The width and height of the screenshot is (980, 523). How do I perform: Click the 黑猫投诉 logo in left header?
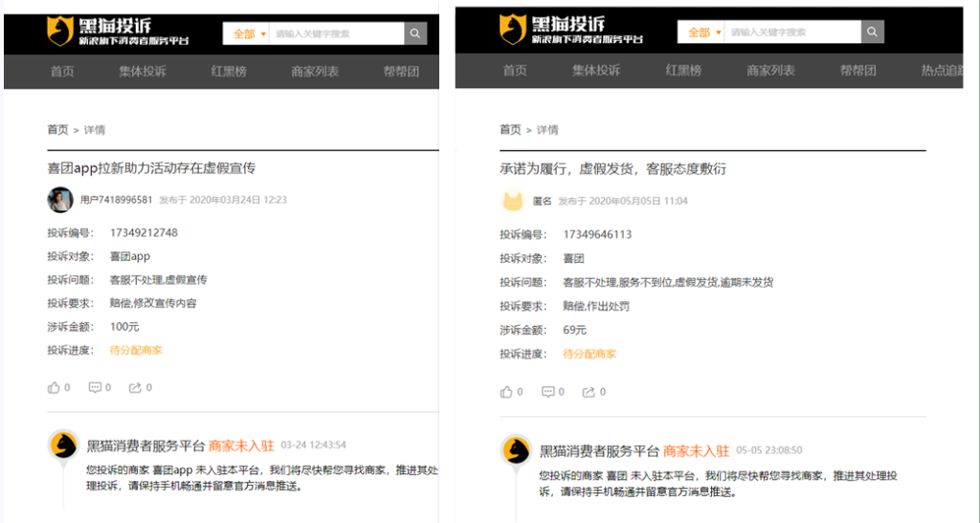(117, 32)
